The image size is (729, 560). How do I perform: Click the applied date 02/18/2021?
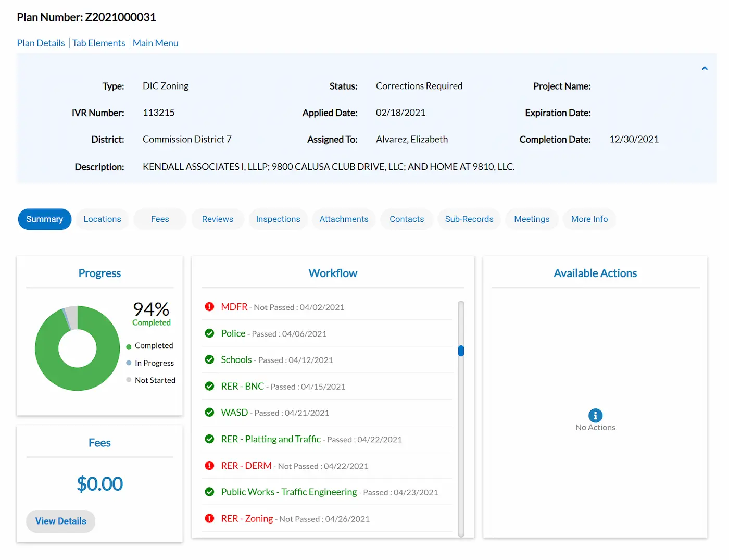[x=400, y=113]
